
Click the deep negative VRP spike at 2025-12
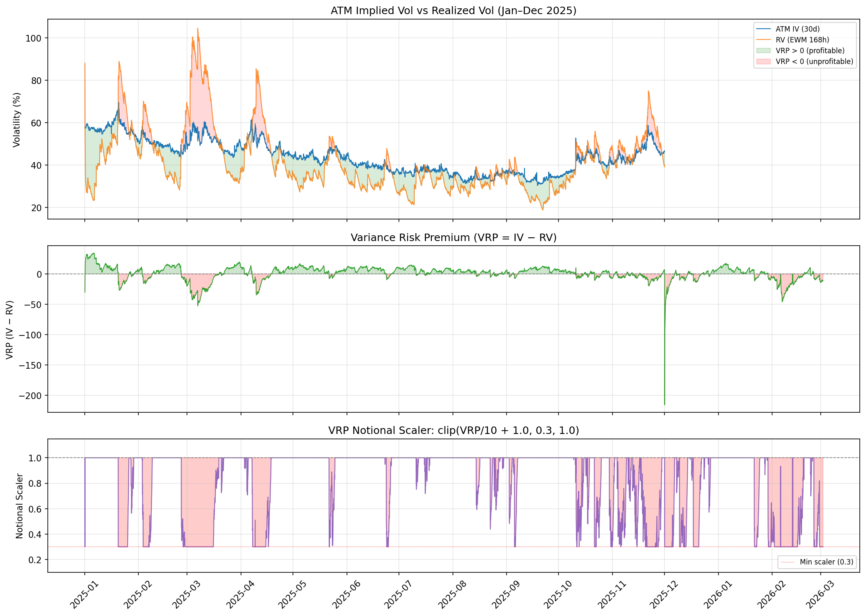(x=664, y=403)
